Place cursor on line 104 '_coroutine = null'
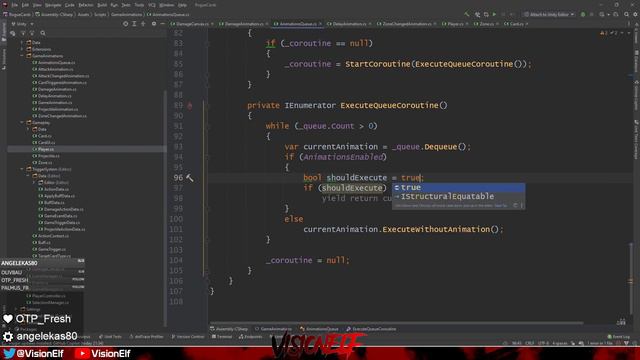This screenshot has height=360, width=640. (x=307, y=260)
